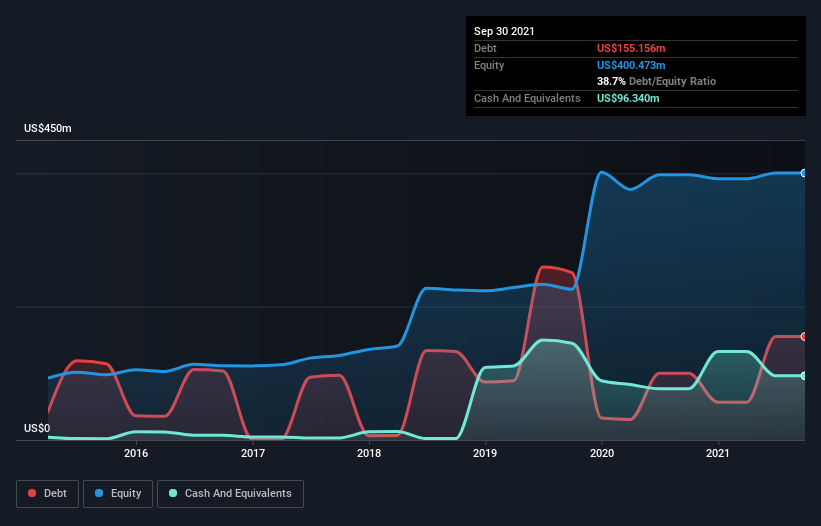Click the Sep 30 2021 tooltip date
Screen dimensions: 821x526
504,31
